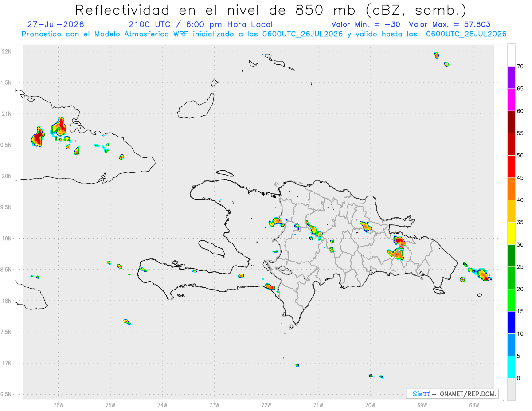The width and height of the screenshot is (532, 411).
Task: Click the "74W" longitude label
Action: [162, 405]
